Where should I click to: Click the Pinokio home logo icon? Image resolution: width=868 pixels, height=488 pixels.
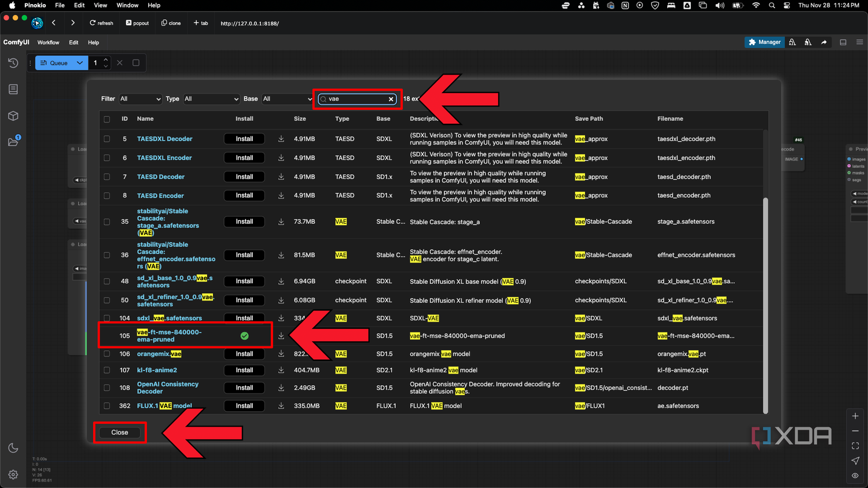point(37,23)
